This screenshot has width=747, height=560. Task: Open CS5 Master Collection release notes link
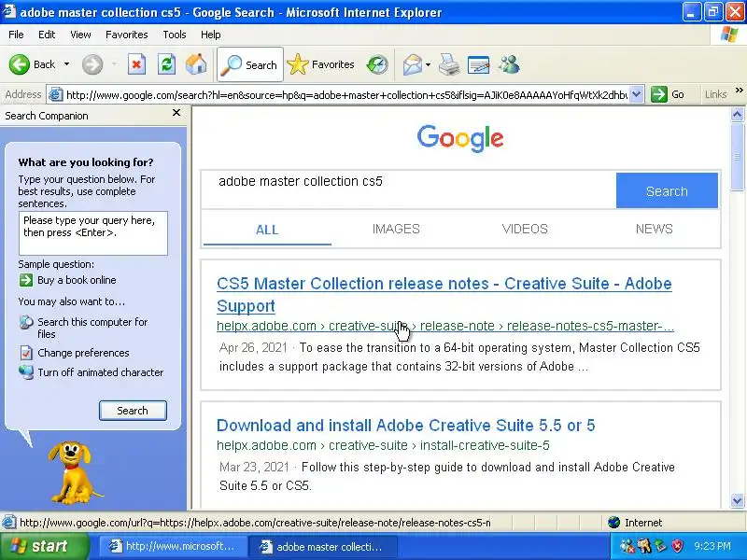click(x=444, y=294)
